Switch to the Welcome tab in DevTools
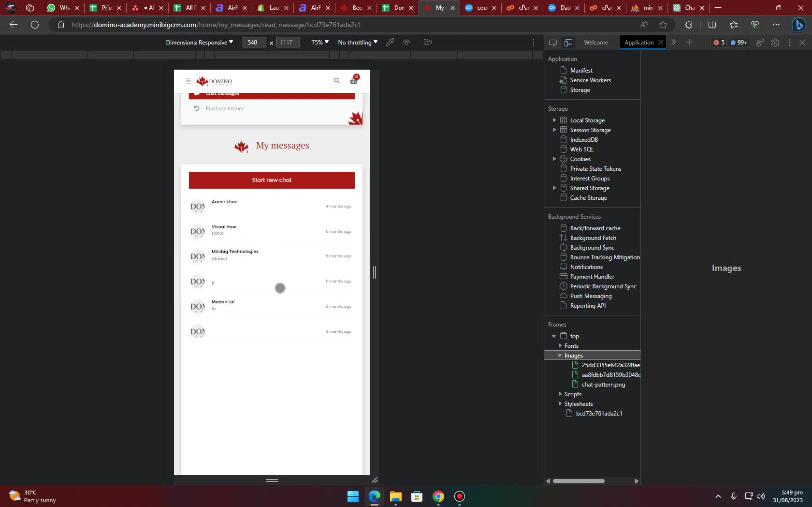This screenshot has height=507, width=812. (595, 43)
